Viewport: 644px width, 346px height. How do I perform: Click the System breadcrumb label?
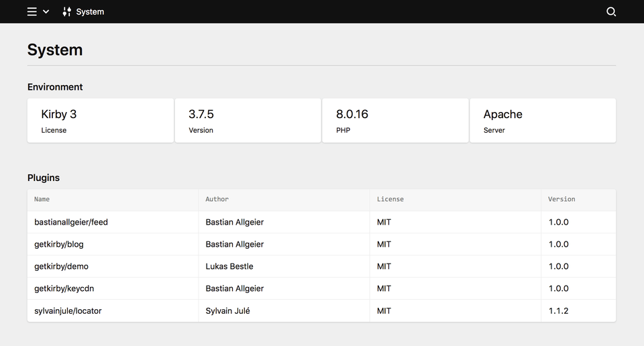pyautogui.click(x=90, y=12)
